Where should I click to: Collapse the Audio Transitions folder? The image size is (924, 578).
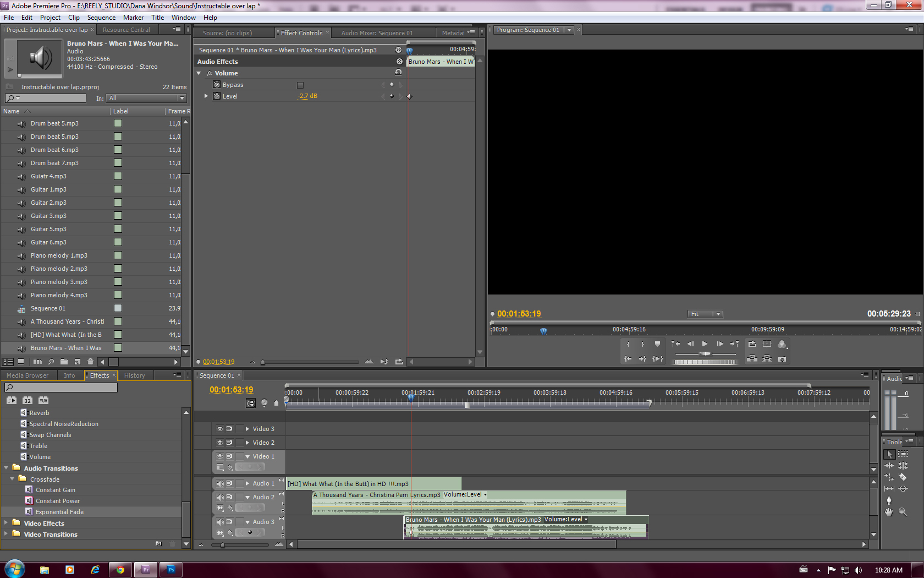click(x=6, y=468)
